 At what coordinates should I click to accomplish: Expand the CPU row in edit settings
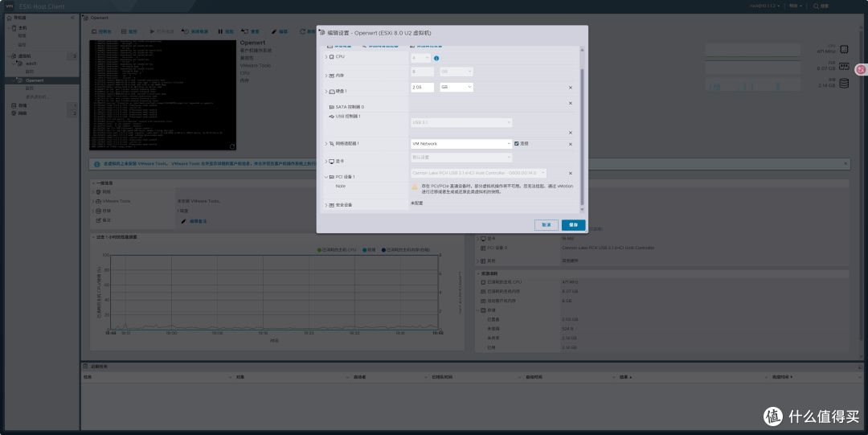pos(326,57)
